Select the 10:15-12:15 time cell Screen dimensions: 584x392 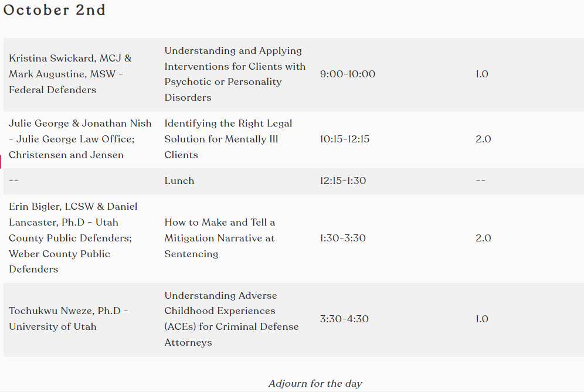[345, 139]
